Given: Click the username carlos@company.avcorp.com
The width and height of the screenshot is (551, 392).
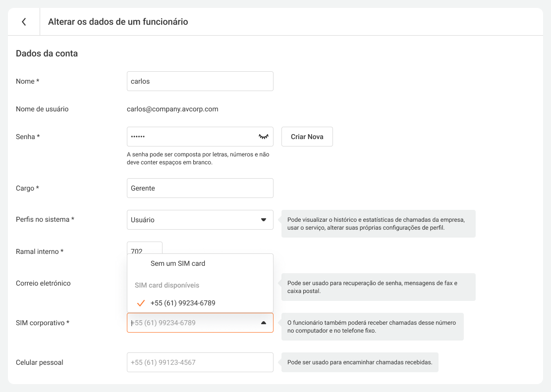Looking at the screenshot, I should (172, 109).
